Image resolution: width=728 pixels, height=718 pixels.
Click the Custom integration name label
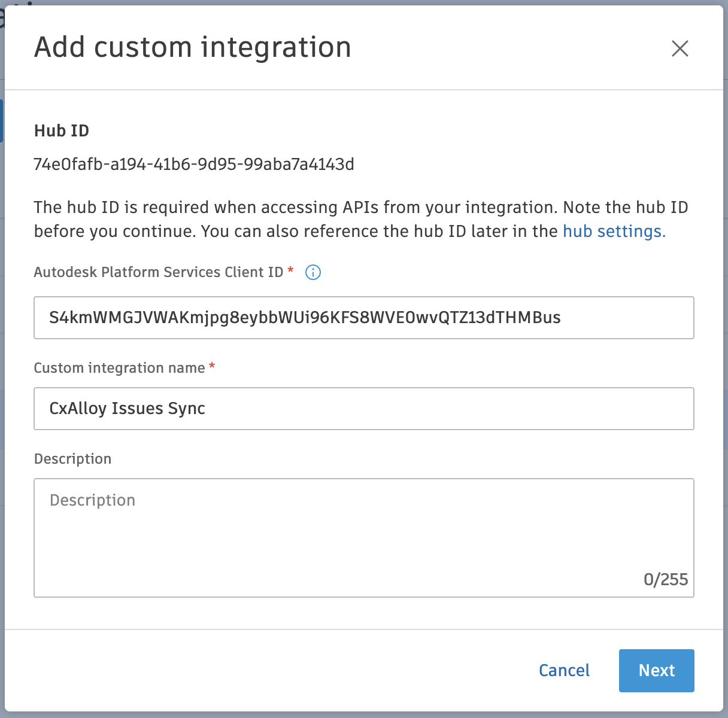click(x=119, y=368)
